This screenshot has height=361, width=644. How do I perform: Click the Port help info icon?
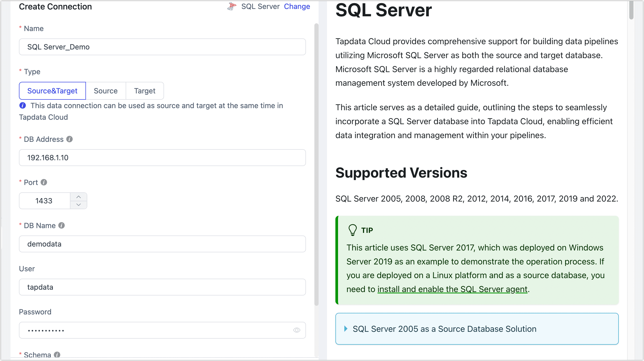pos(44,182)
